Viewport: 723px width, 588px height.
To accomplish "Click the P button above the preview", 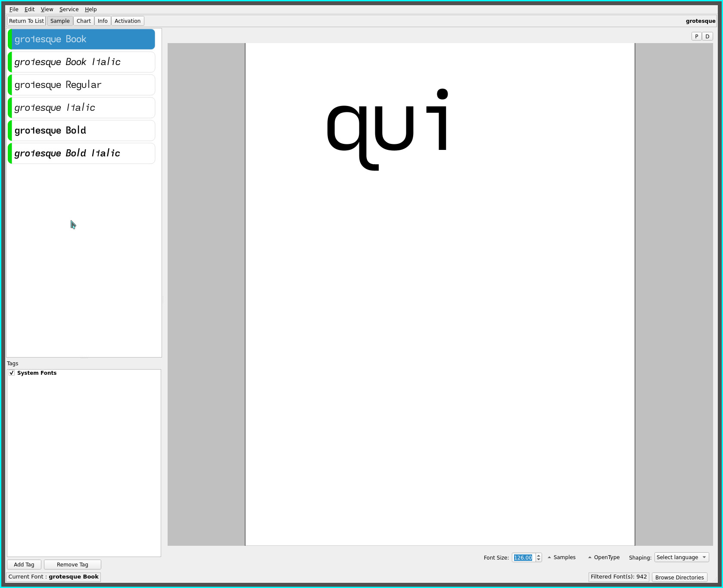I will click(696, 37).
